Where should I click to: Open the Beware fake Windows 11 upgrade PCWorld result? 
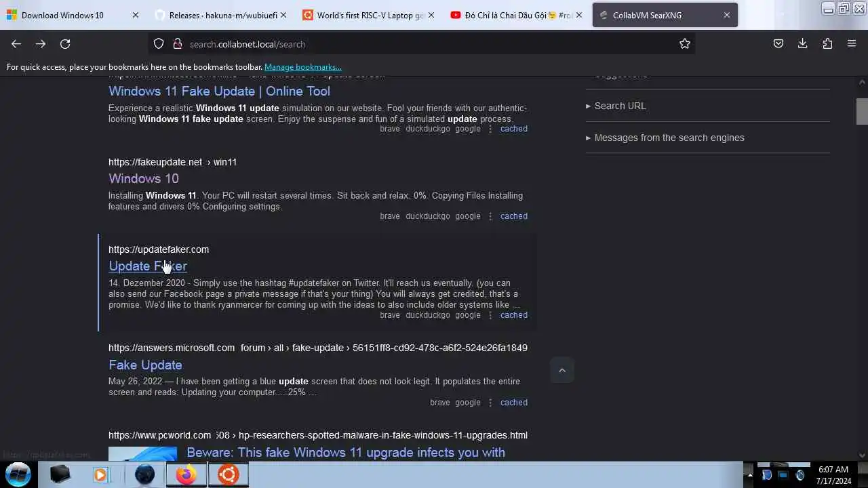tap(346, 452)
